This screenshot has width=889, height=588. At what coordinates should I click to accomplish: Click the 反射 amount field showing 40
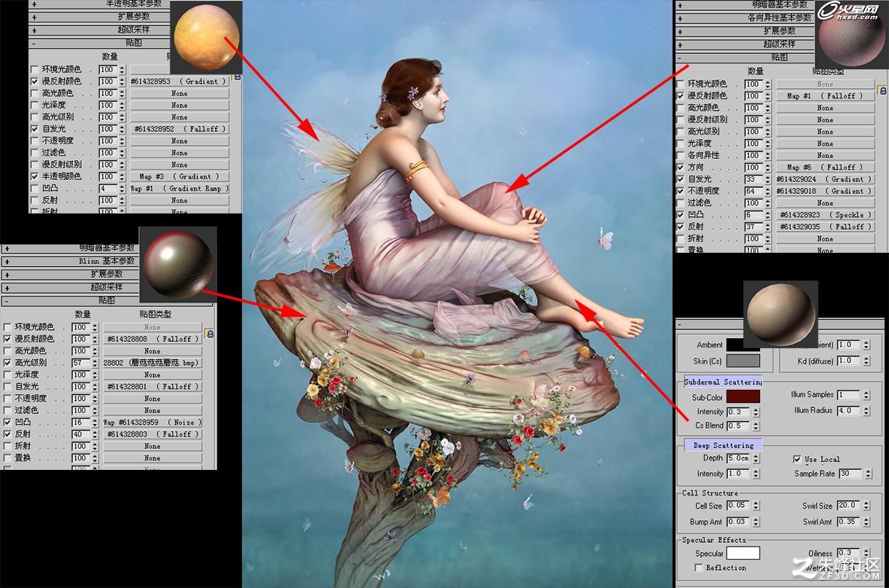click(x=79, y=434)
